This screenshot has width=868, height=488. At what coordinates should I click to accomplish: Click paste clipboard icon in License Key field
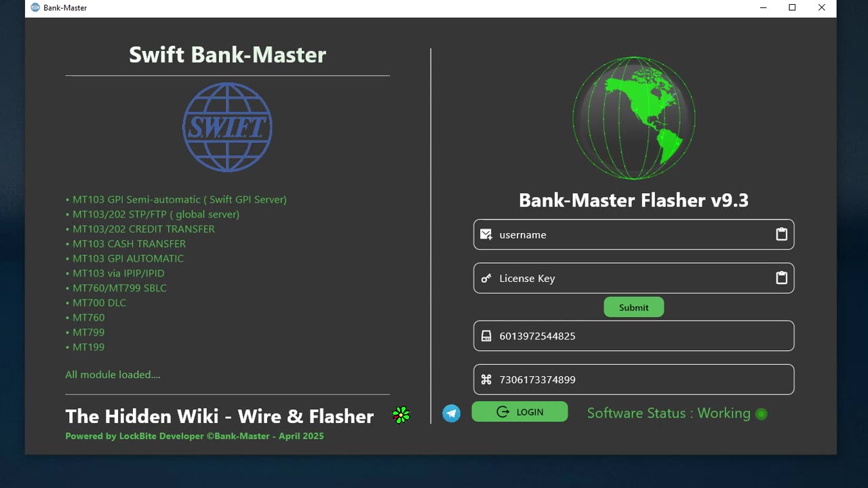[x=781, y=278]
